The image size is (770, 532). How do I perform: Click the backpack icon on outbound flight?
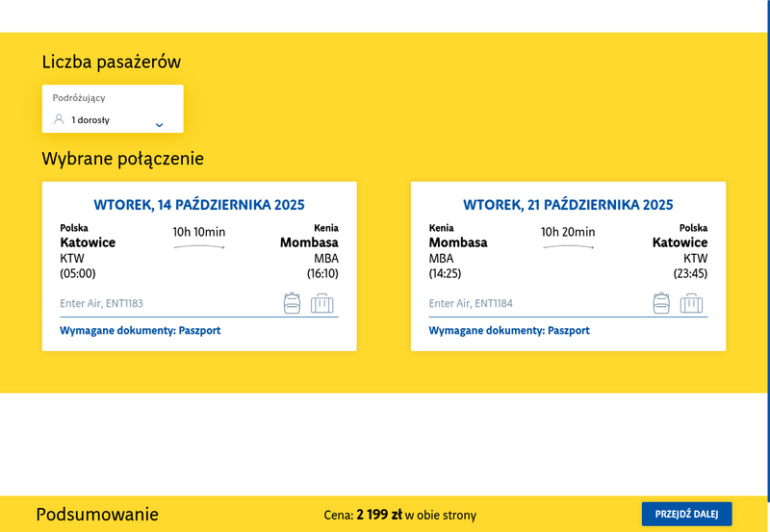click(x=293, y=303)
